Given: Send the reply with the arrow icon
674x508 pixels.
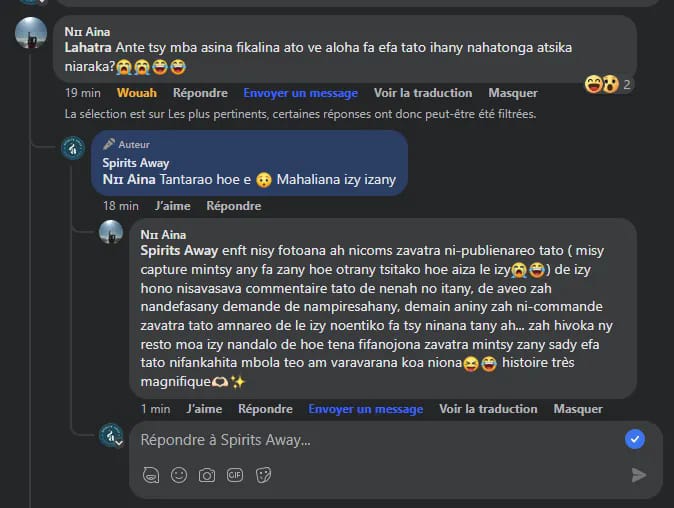Looking at the screenshot, I should pyautogui.click(x=639, y=475).
